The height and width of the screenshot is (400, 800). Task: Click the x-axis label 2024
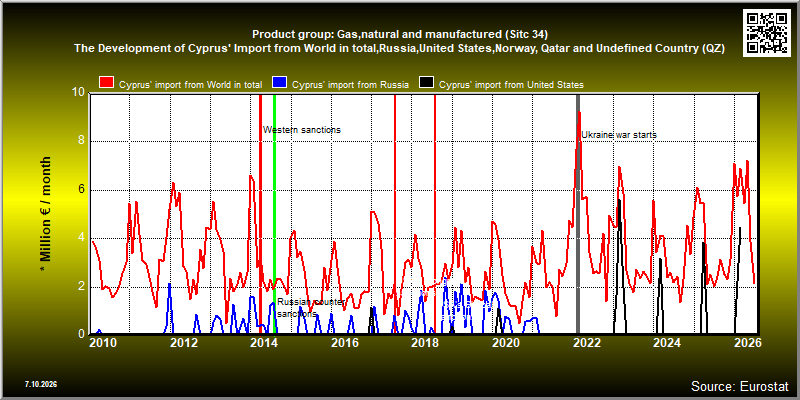[669, 343]
